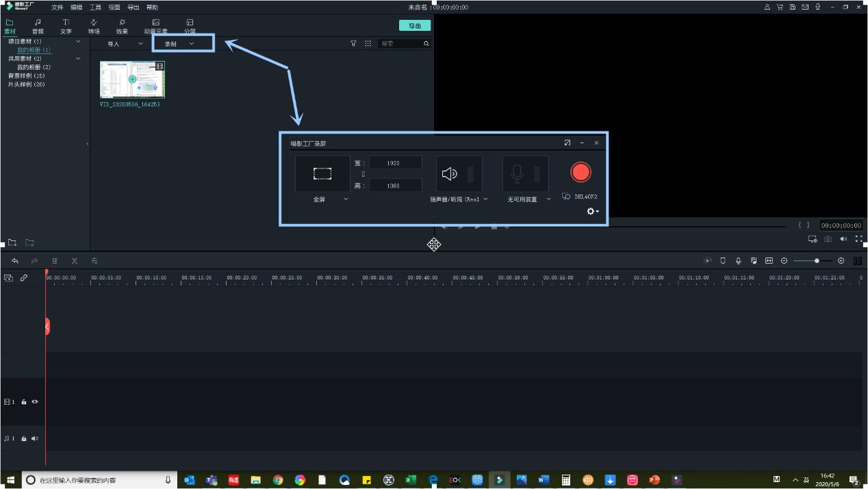Mute audio track 1 speaker icon
Screen dimensions: 868x489
tap(35, 438)
